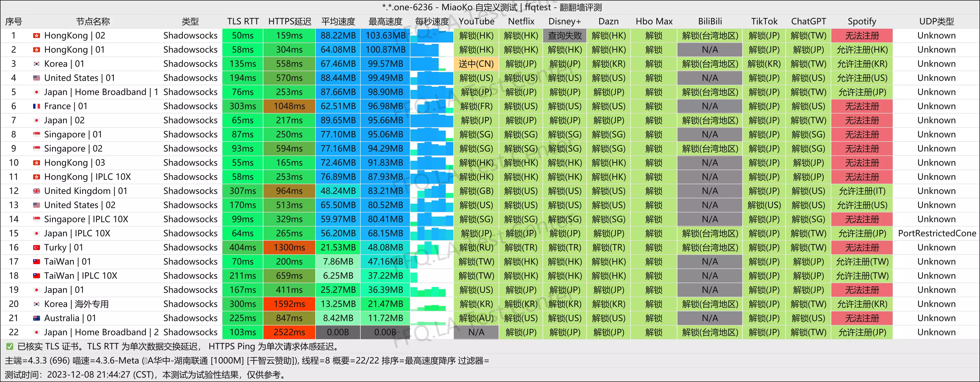
Task: Click the Singapore flag beside Singapore | IPLC 10X
Action: point(37,219)
